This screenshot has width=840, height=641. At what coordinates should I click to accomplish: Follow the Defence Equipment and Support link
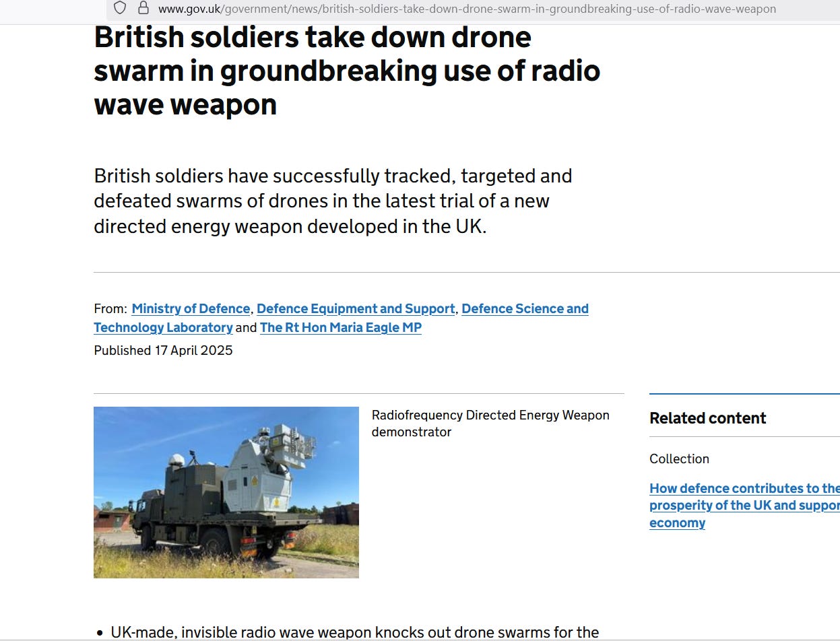(356, 308)
